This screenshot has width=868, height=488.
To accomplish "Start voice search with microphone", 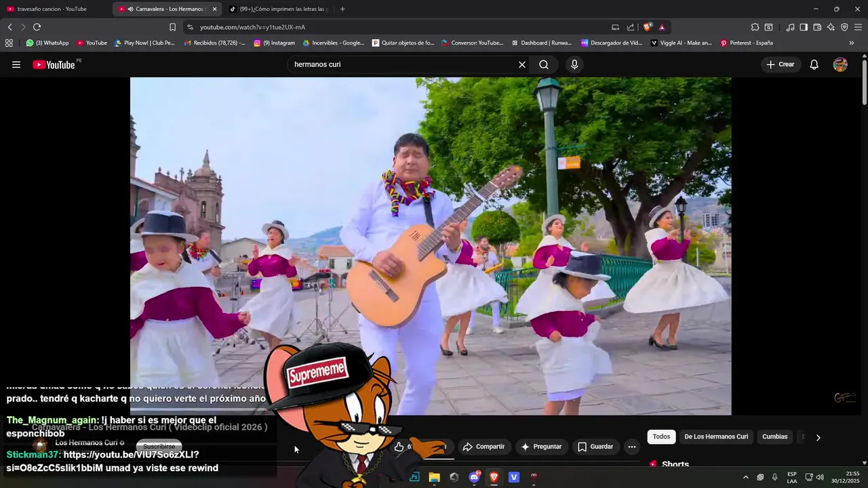I will (574, 64).
